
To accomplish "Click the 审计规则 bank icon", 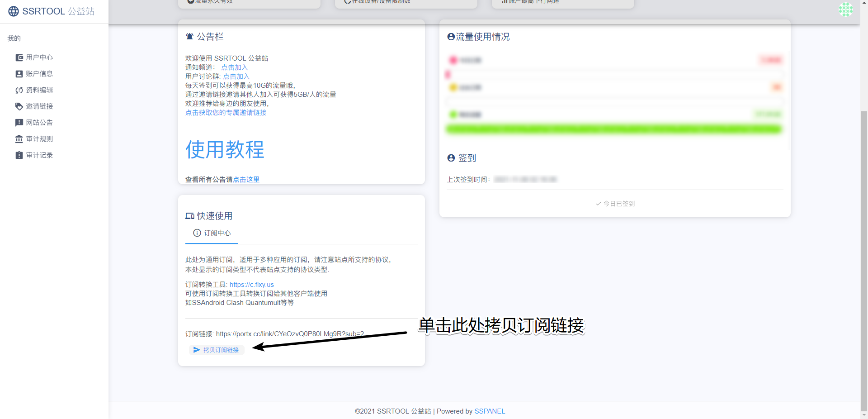I will click(x=19, y=139).
